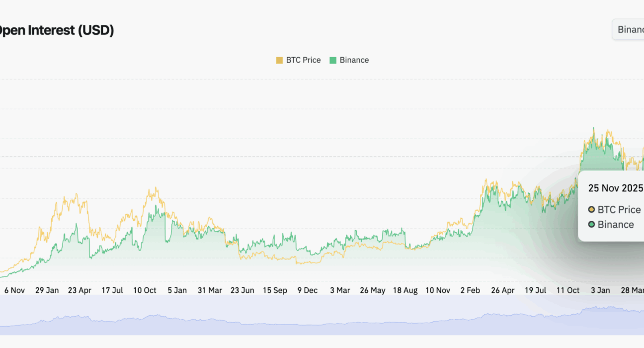Click the Binance label in tooltip
Screen dimensions: 644x348
pyautogui.click(x=616, y=225)
